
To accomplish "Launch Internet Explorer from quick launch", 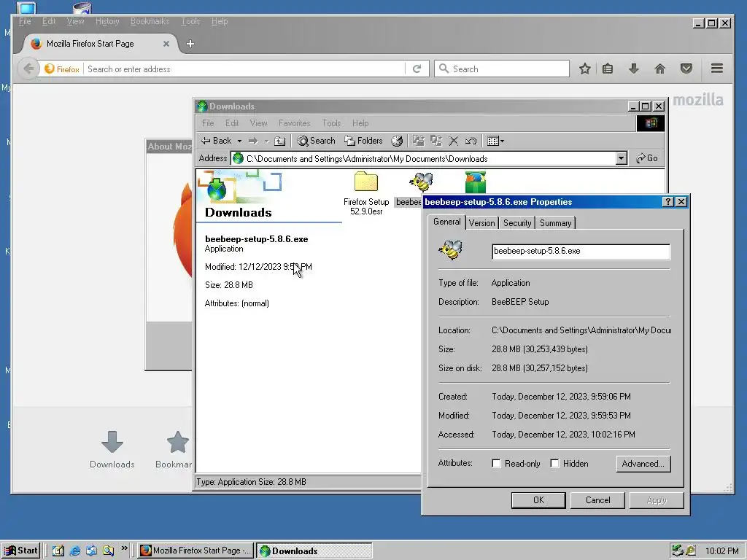I will pyautogui.click(x=75, y=551).
